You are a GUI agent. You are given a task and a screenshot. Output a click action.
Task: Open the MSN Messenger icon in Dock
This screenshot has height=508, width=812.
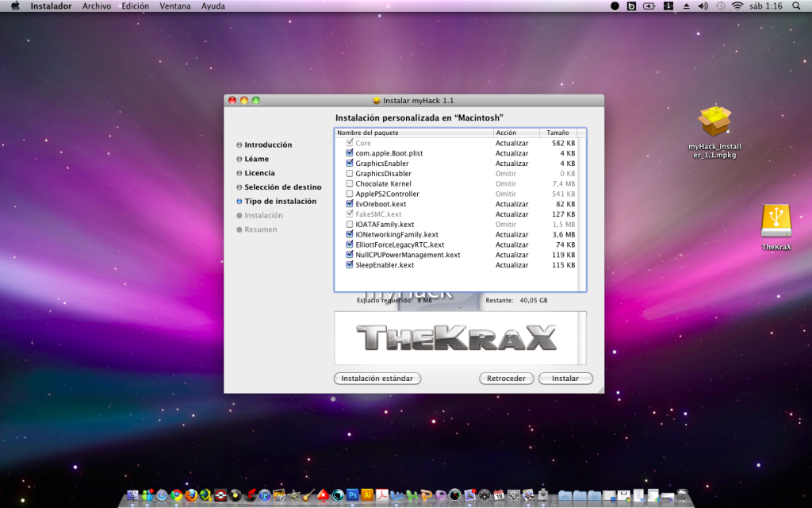click(147, 495)
